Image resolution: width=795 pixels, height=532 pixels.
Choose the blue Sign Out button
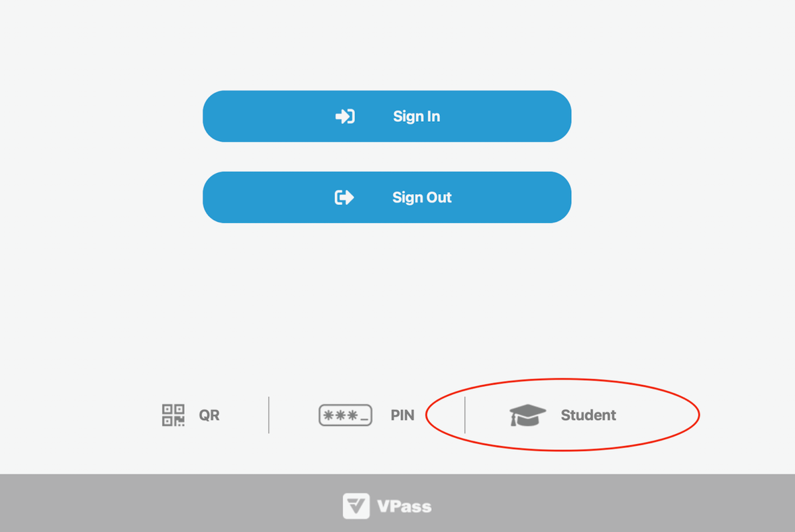click(387, 197)
